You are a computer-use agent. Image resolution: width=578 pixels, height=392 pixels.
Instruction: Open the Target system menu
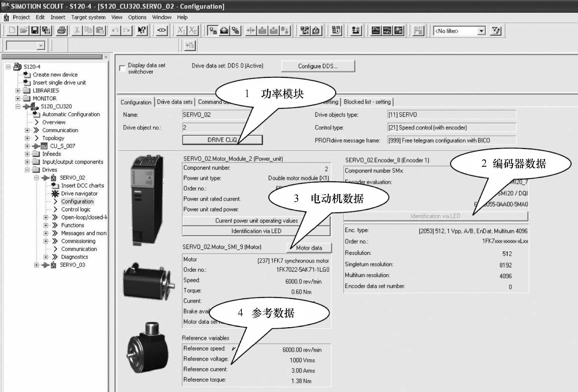[88, 17]
